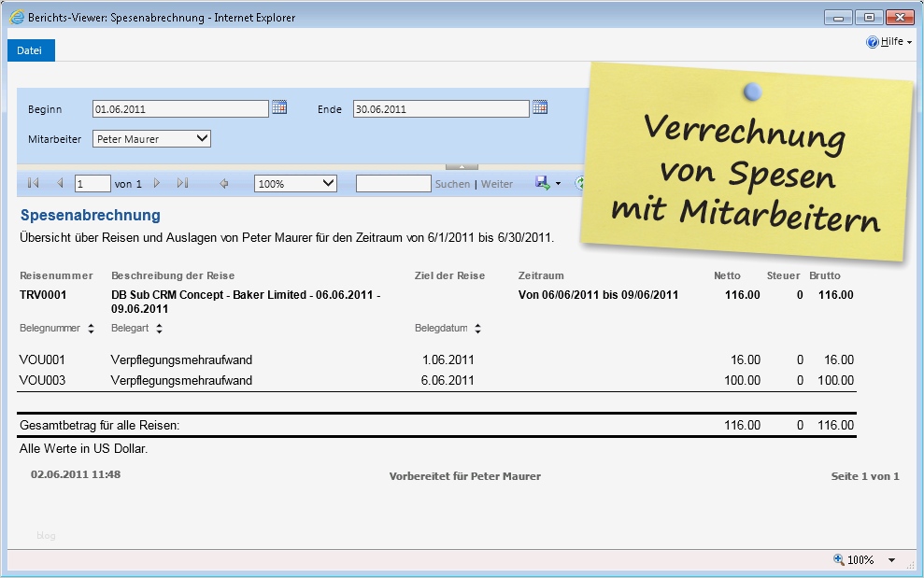This screenshot has height=578, width=924.
Task: Sort the Belegart column
Action: pyautogui.click(x=157, y=329)
